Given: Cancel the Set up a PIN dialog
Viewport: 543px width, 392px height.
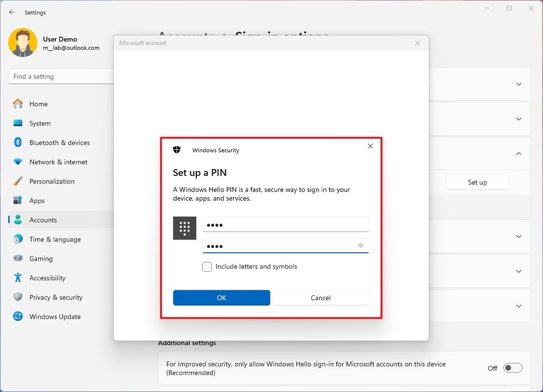Looking at the screenshot, I should pyautogui.click(x=320, y=298).
